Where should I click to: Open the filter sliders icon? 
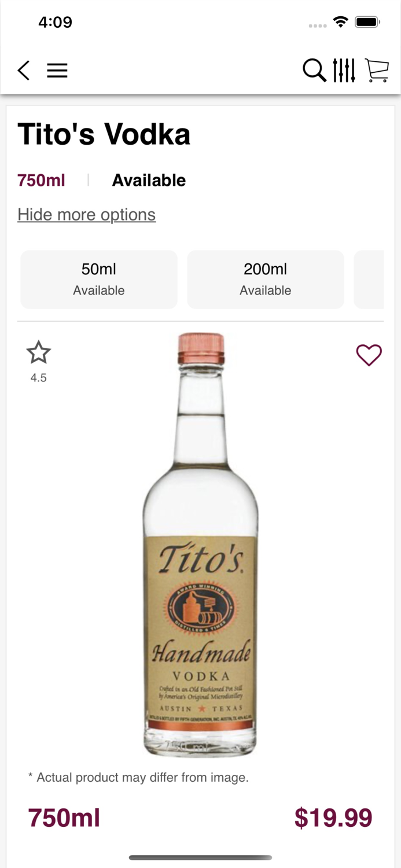[344, 71]
